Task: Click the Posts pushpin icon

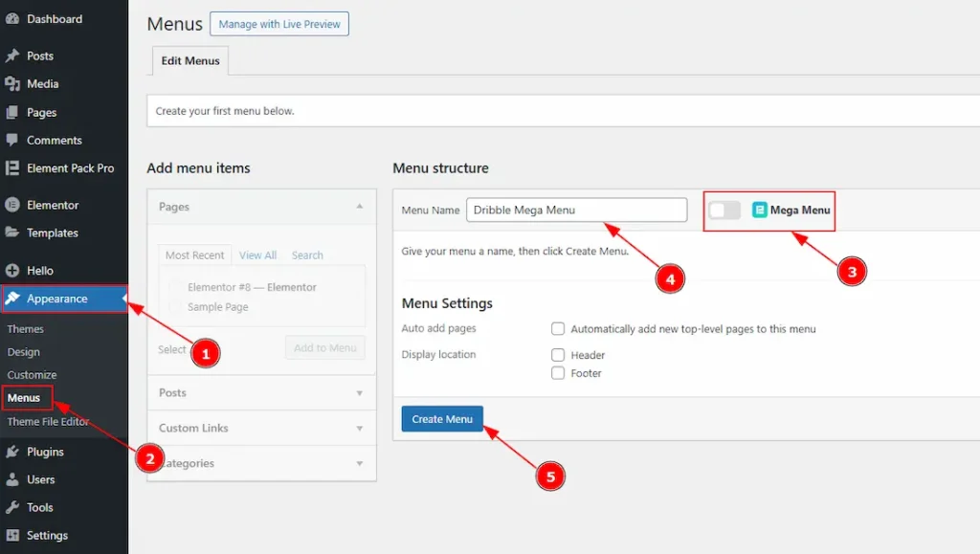Action: click(x=12, y=56)
